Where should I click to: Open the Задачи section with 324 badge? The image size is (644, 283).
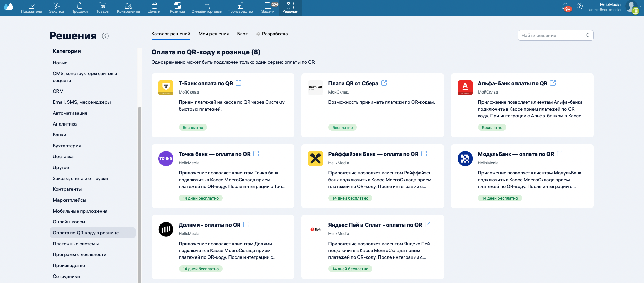coord(268,8)
